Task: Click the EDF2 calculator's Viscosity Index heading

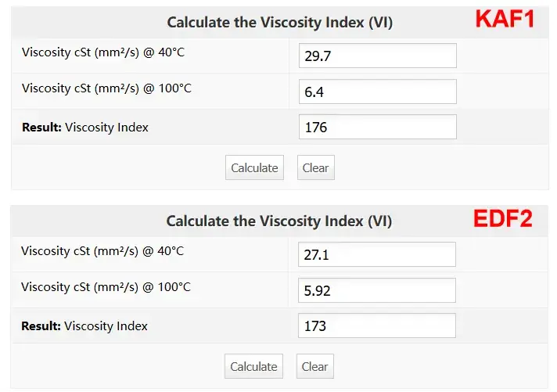Action: [279, 221]
